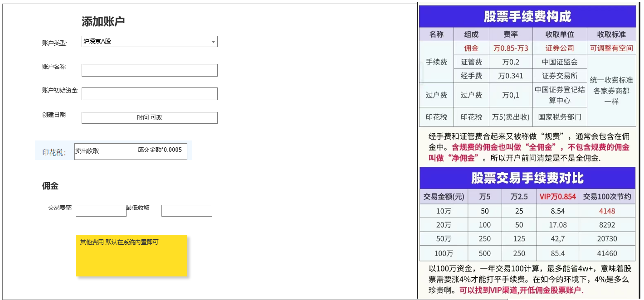The image size is (644, 300).
Task: Click the 印花税 box with 卖出收取
Action: (131, 151)
